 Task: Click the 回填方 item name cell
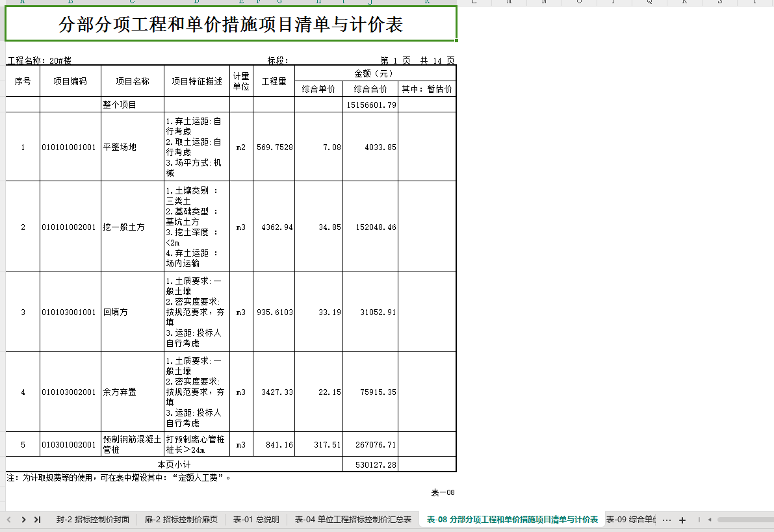(133, 312)
